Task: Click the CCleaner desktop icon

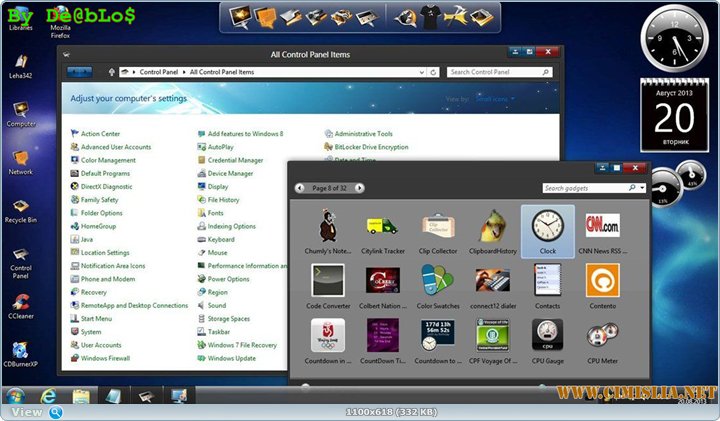Action: coord(21,301)
